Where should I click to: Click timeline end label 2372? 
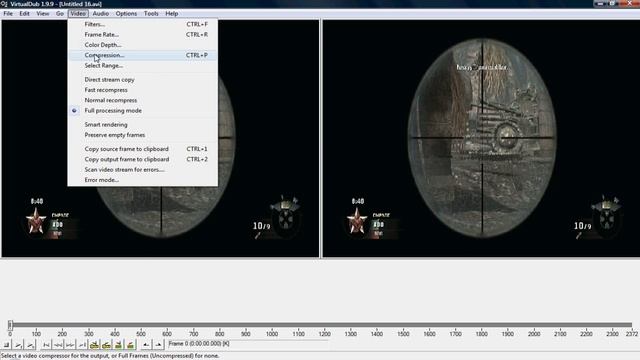click(x=632, y=333)
